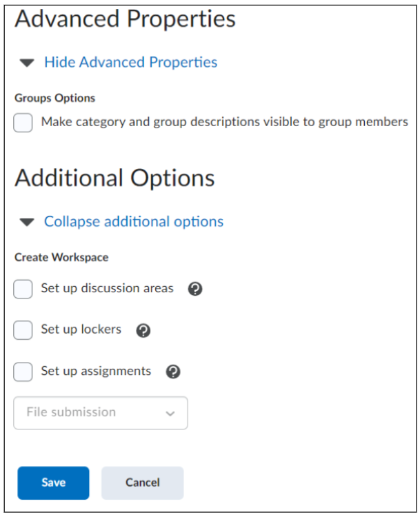Check the Set up lockers box

pos(23,330)
